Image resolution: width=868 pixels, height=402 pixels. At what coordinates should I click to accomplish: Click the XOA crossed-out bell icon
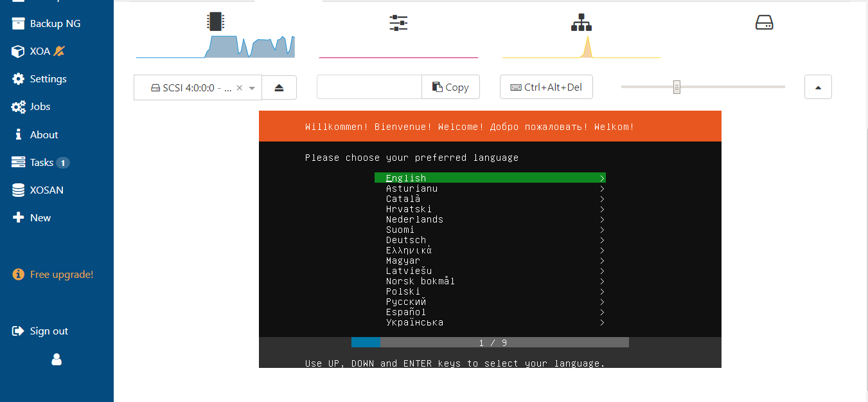point(59,51)
